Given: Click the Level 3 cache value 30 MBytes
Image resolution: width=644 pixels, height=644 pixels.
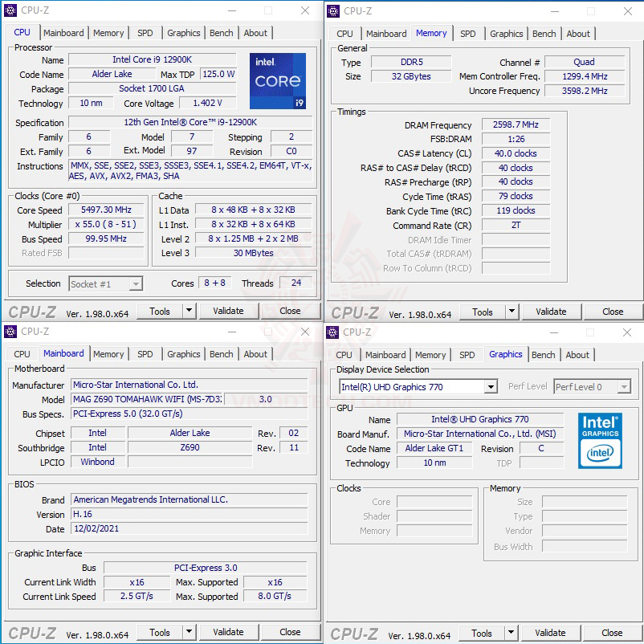Looking at the screenshot, I should pyautogui.click(x=254, y=253).
